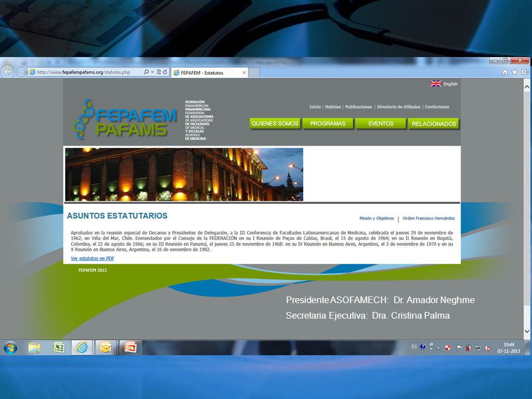
Task: Click the ASUNTOS ESTATUTARIOS heading
Action: 117,216
